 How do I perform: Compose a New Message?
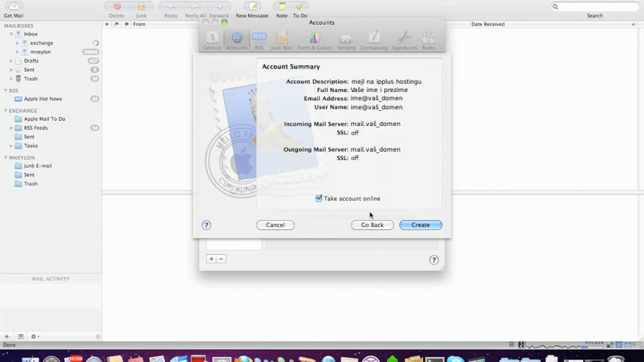252,7
